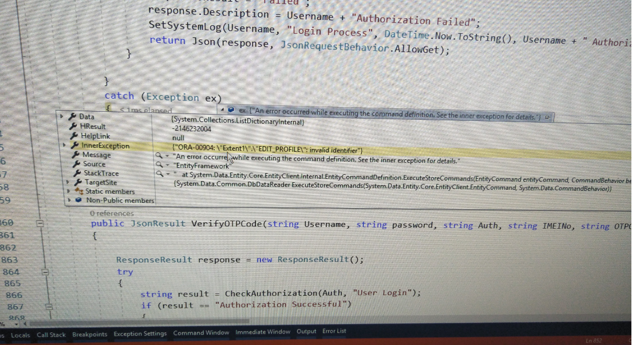
Task: Switch to the Locals tab
Action: (21, 335)
